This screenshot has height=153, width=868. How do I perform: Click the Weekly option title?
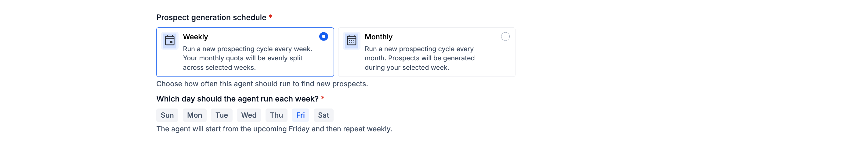pyautogui.click(x=195, y=37)
